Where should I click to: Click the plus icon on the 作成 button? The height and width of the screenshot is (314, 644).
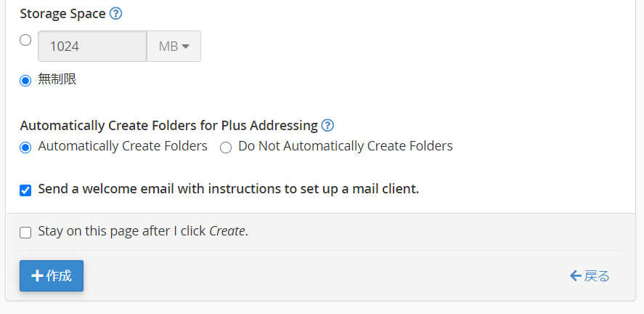[37, 275]
